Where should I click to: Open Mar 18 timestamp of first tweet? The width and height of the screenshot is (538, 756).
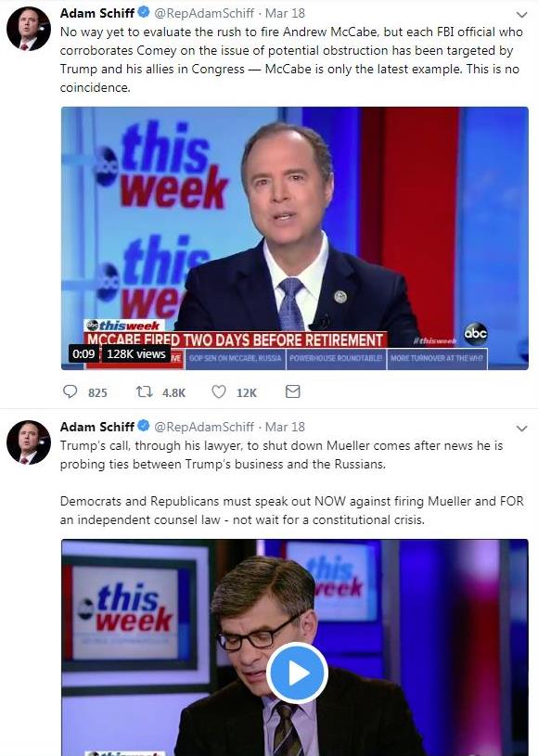[x=285, y=13]
